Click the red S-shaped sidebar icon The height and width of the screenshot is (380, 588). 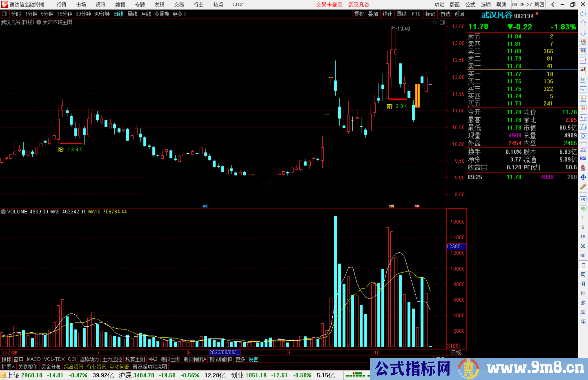click(583, 168)
